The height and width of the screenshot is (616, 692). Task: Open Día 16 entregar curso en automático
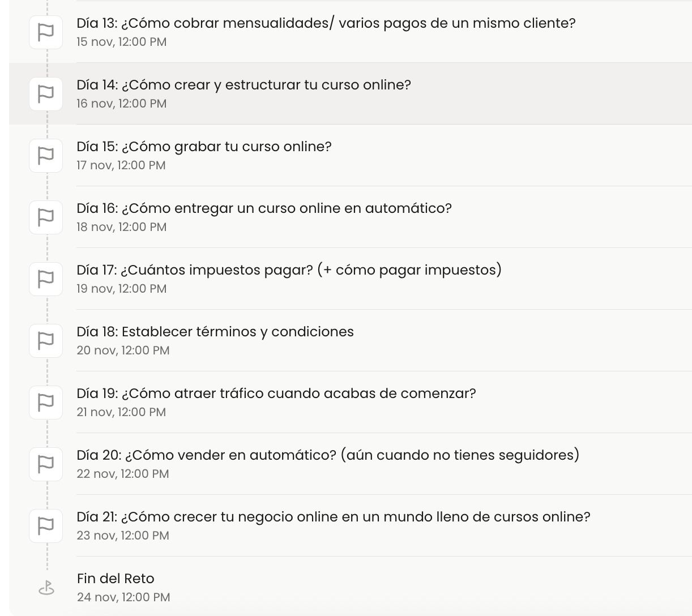click(264, 208)
